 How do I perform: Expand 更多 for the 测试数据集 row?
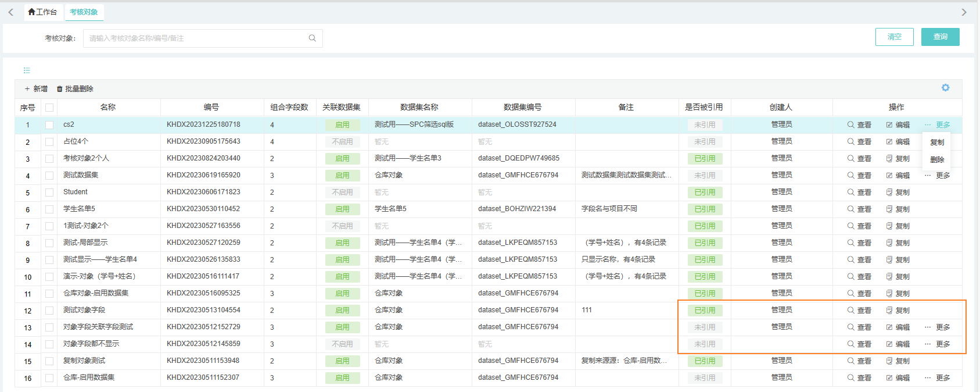click(x=937, y=176)
